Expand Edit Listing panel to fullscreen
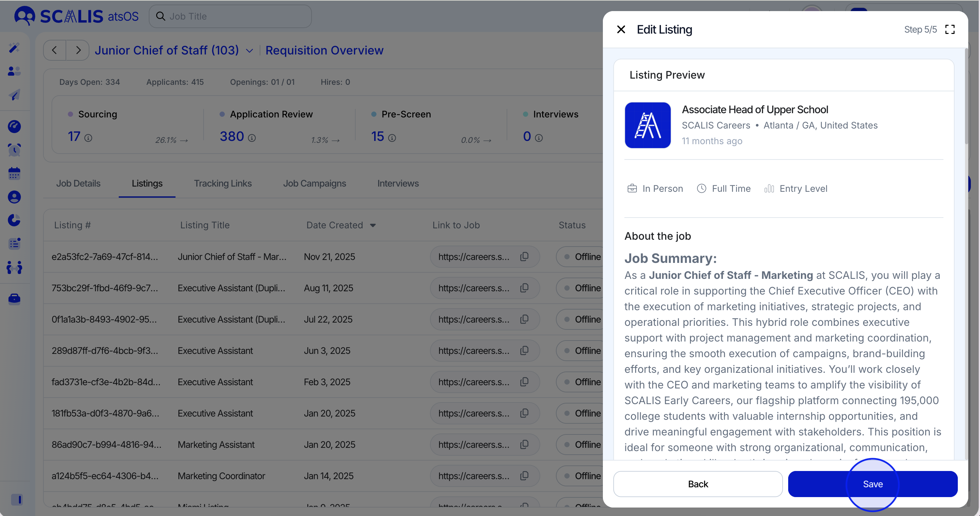Image resolution: width=980 pixels, height=516 pixels. [x=950, y=30]
